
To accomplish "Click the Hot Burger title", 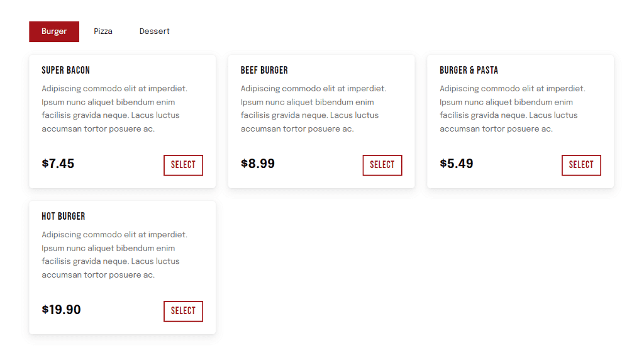I will click(x=64, y=217).
